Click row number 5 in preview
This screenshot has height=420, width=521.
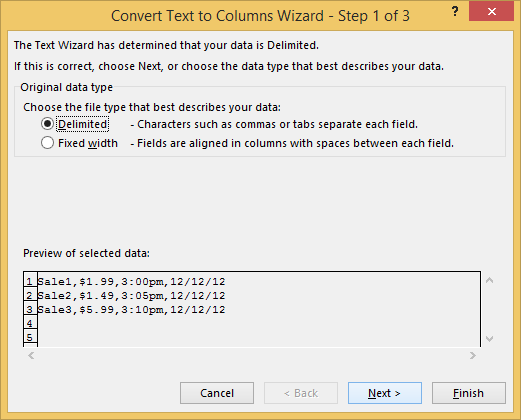click(30, 337)
